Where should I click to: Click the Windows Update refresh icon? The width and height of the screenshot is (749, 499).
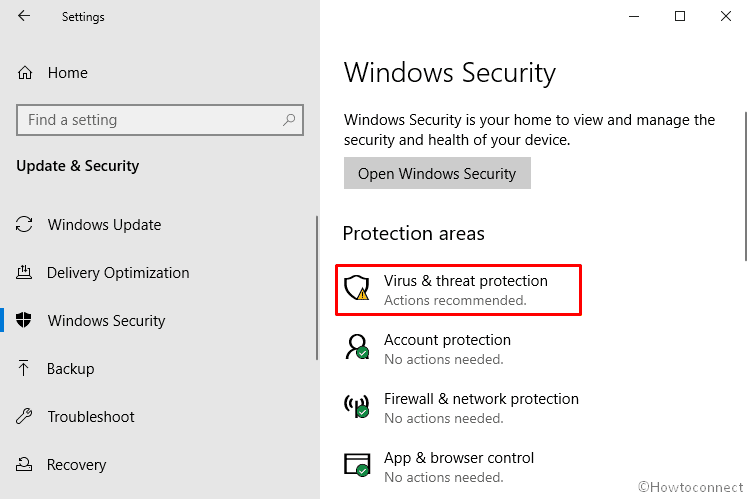26,225
